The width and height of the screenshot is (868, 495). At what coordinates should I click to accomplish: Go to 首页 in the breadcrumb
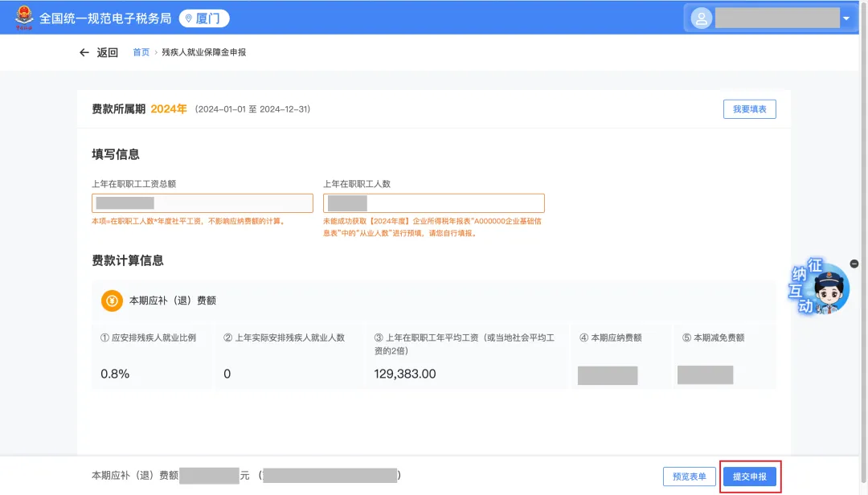pyautogui.click(x=141, y=52)
